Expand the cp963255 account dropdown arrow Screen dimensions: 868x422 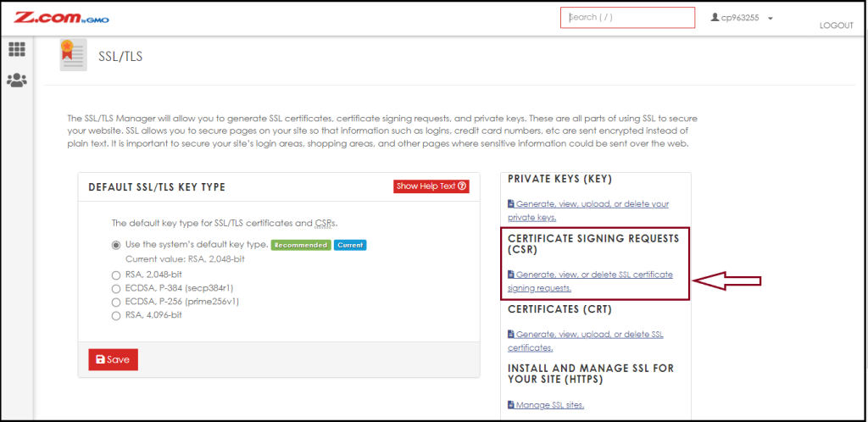point(770,19)
